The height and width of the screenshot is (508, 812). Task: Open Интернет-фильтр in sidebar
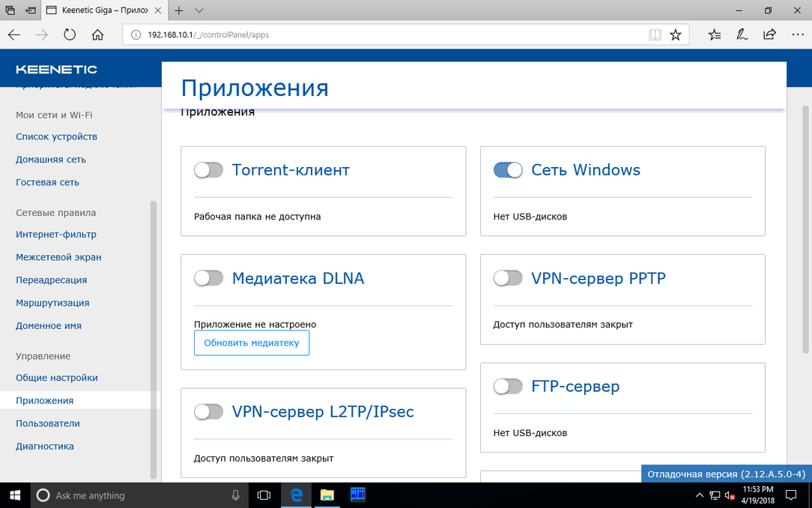pyautogui.click(x=56, y=234)
